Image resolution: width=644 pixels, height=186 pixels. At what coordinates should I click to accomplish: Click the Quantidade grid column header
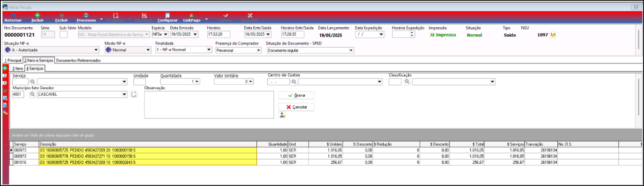(x=272, y=144)
